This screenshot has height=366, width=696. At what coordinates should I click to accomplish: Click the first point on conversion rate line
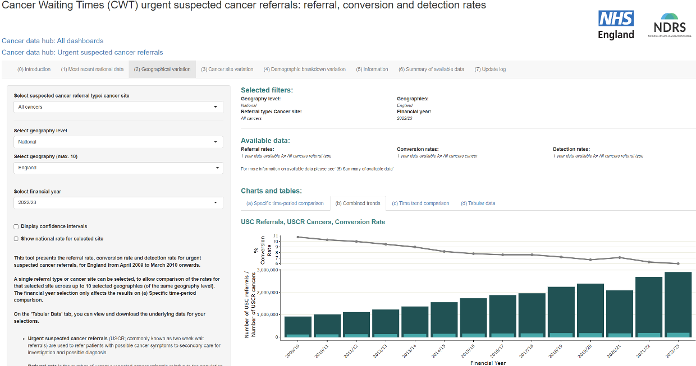pyautogui.click(x=298, y=237)
